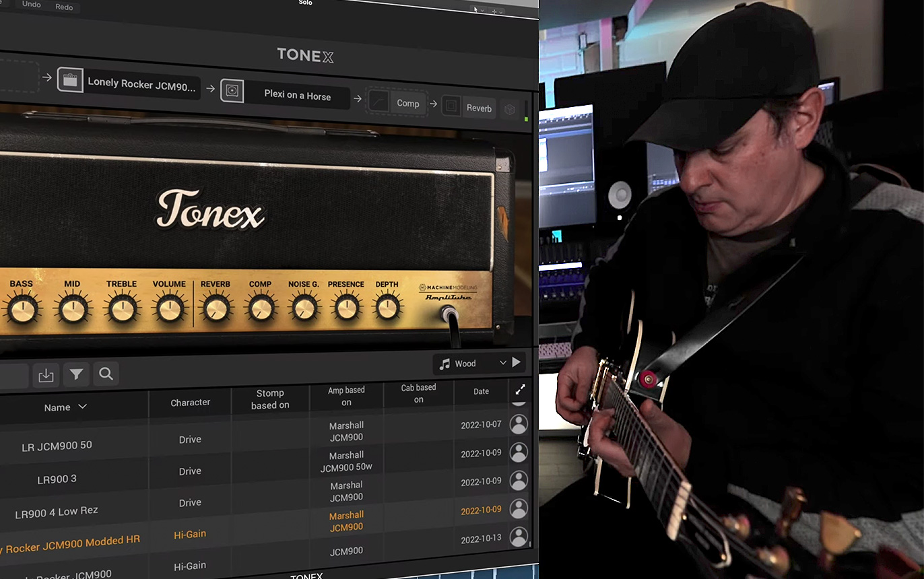Click the Date column header
The image size is (924, 579).
click(481, 391)
